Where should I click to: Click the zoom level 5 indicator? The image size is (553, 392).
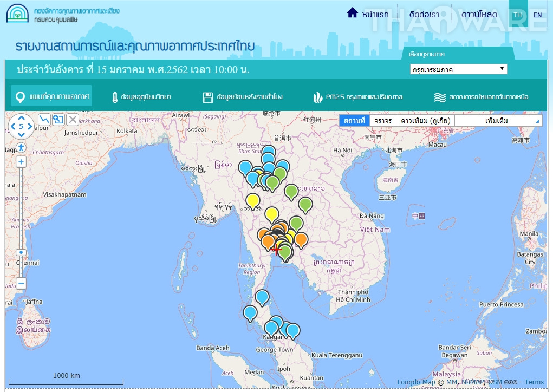[21, 126]
